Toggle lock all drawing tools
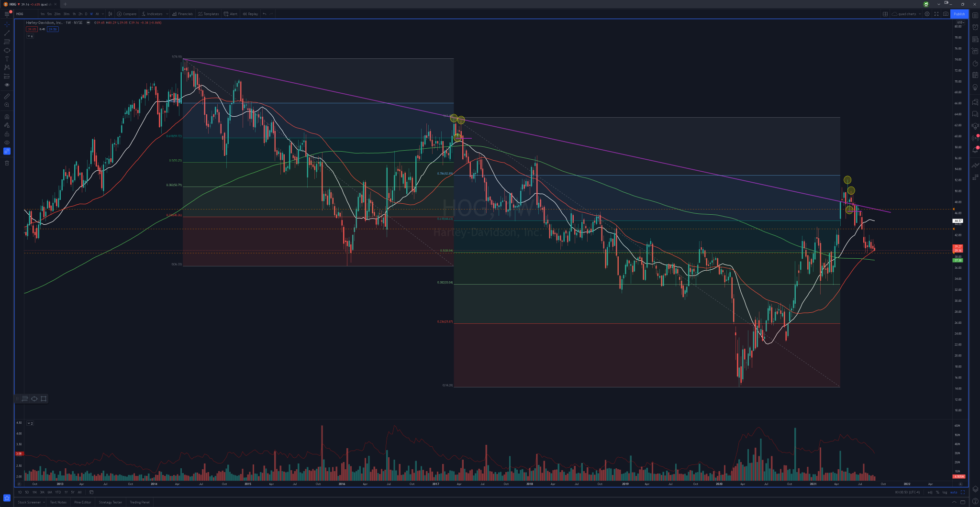Screen dimensions: 980x507 pyautogui.click(x=7, y=134)
